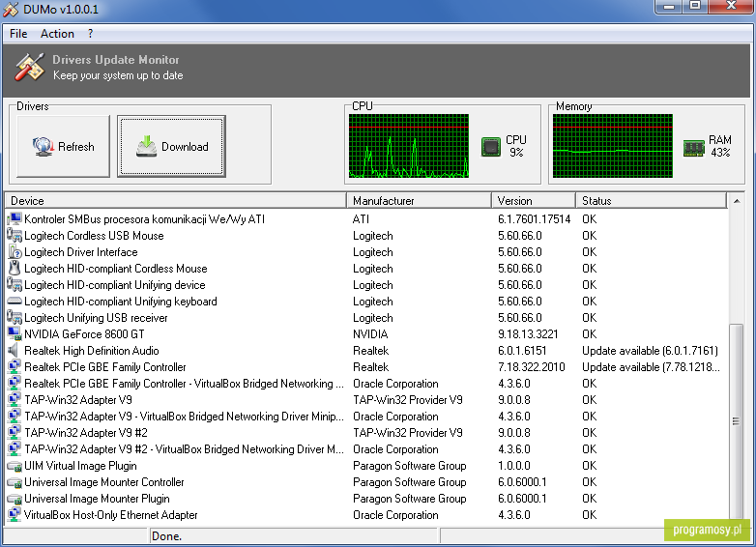756x547 pixels.
Task: Click icon of Realtek VirtualBox Bridged Networking row
Action: pos(15,383)
